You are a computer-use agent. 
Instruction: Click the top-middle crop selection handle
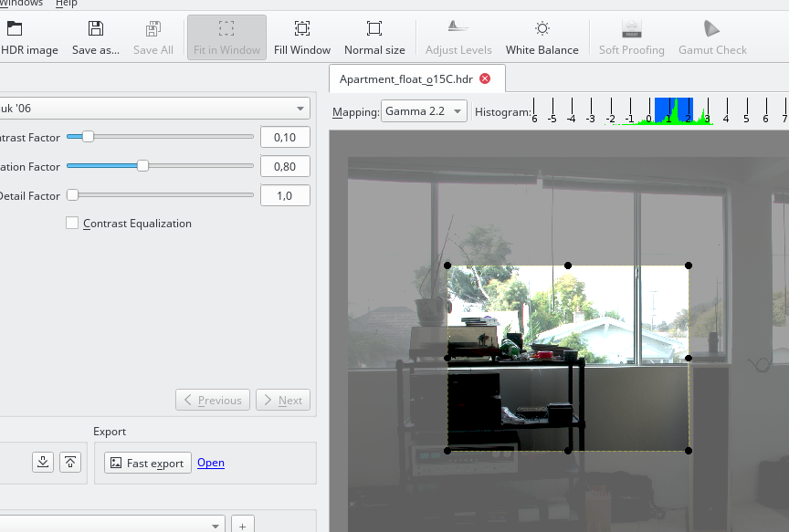click(x=568, y=266)
